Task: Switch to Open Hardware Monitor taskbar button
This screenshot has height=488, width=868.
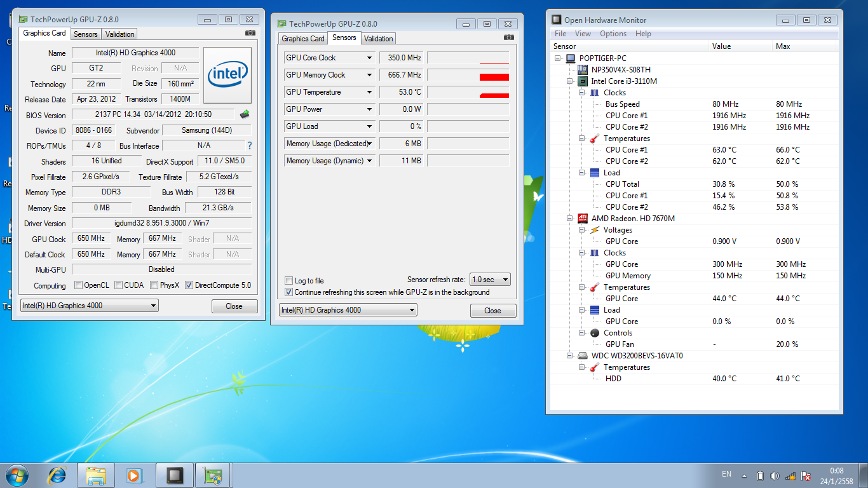Action: (x=175, y=475)
